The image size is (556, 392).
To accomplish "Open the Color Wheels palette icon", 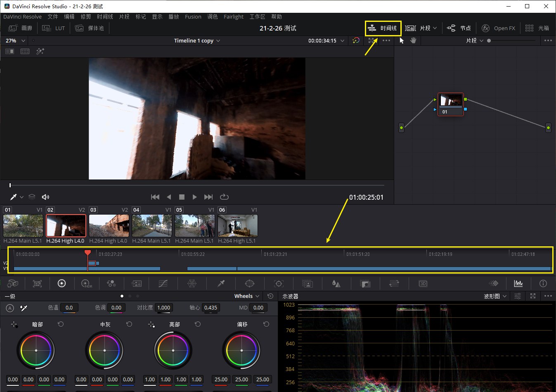I will pyautogui.click(x=62, y=283).
